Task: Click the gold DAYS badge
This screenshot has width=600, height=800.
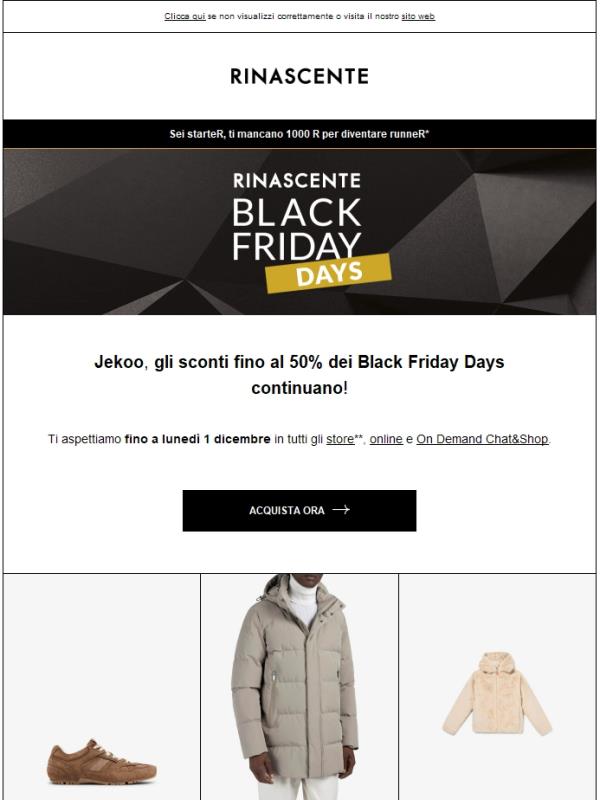Action: tap(314, 272)
